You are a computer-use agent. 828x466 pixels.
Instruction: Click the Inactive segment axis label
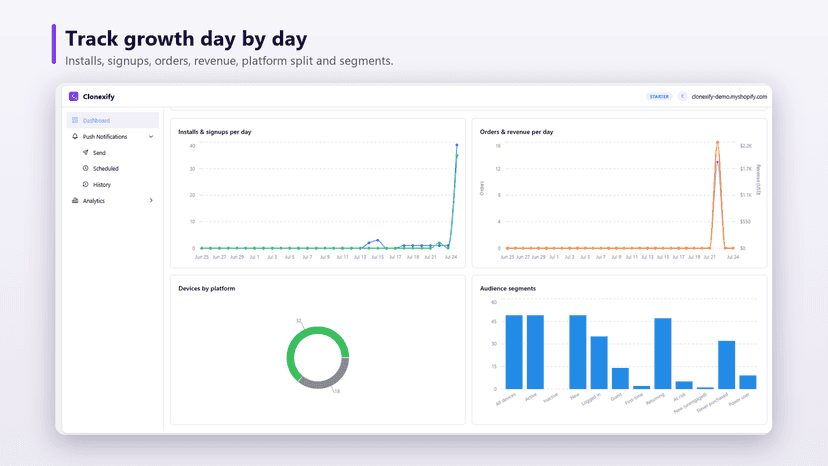(x=551, y=398)
